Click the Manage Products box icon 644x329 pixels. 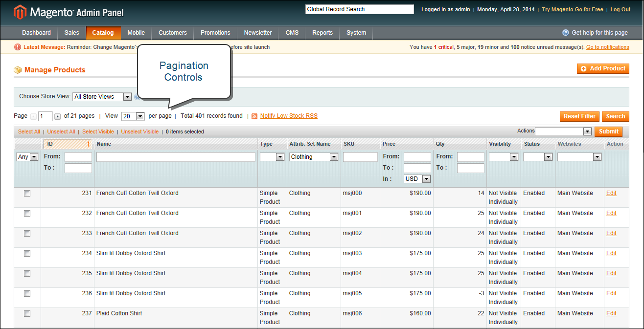(x=18, y=70)
